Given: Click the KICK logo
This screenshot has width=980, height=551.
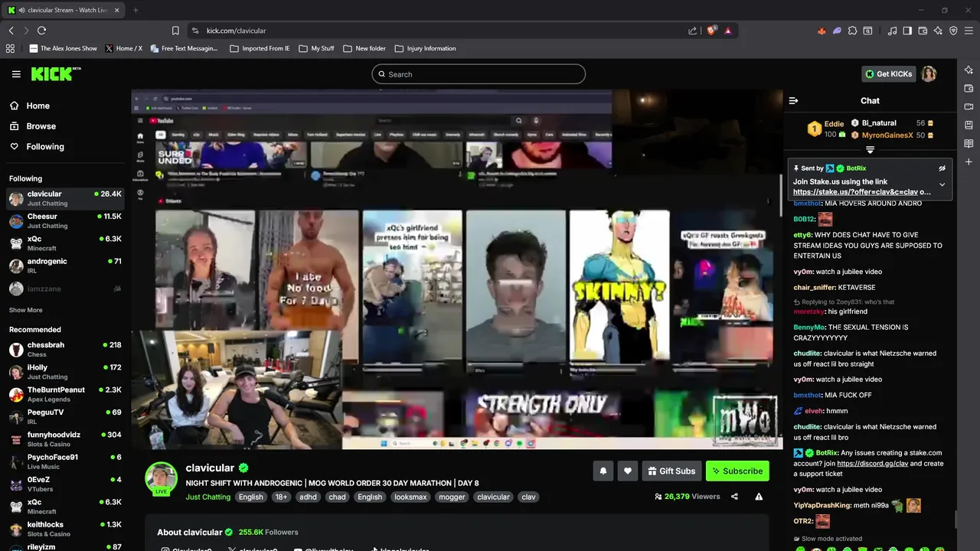Looking at the screenshot, I should [x=55, y=73].
